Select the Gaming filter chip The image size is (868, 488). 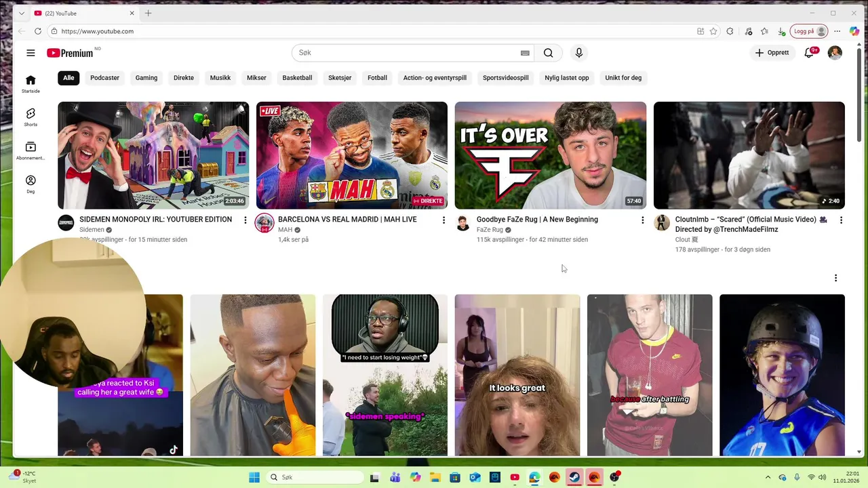pos(146,78)
